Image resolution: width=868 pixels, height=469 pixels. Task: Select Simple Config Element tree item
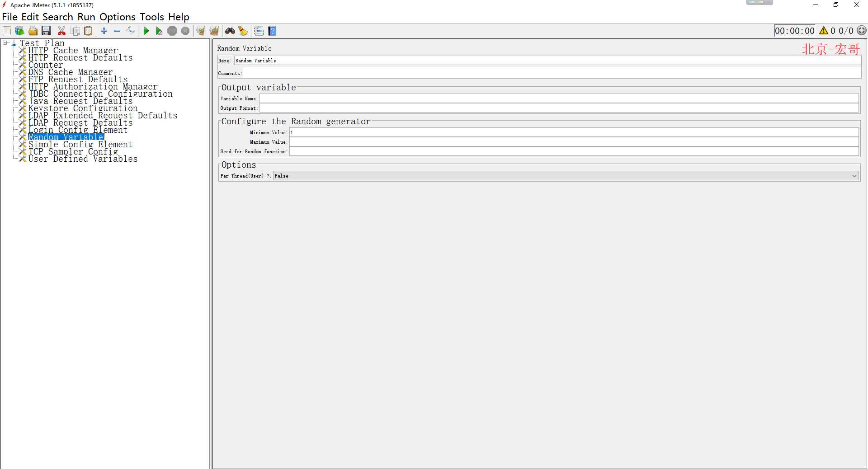(x=80, y=145)
